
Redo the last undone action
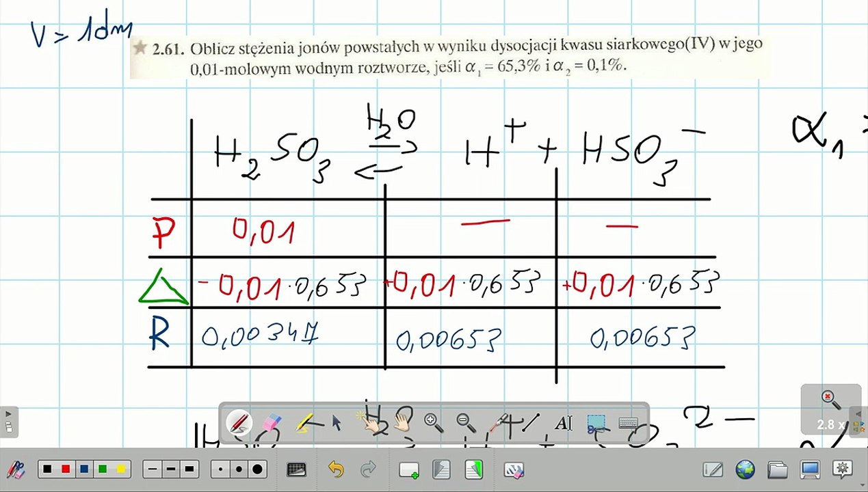click(368, 469)
